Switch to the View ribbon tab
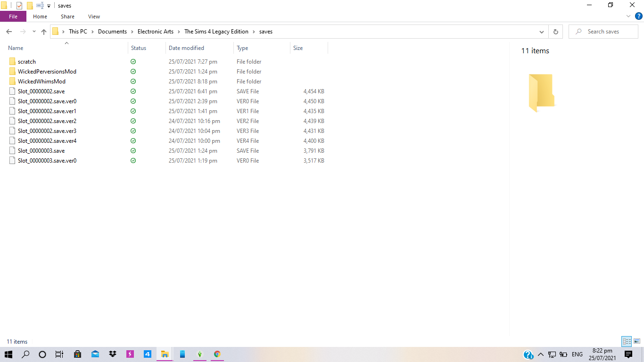Image resolution: width=644 pixels, height=362 pixels. coord(94,16)
